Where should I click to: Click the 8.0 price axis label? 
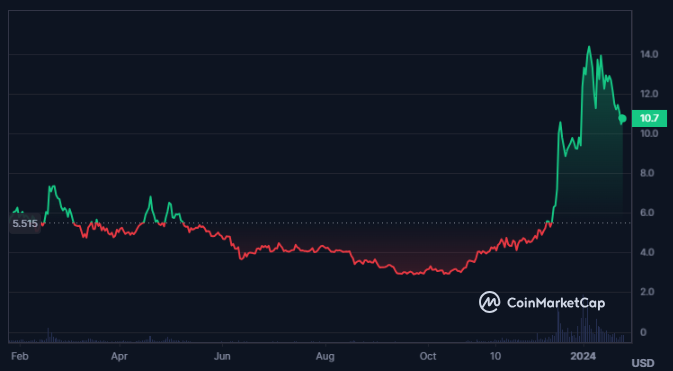tap(648, 173)
